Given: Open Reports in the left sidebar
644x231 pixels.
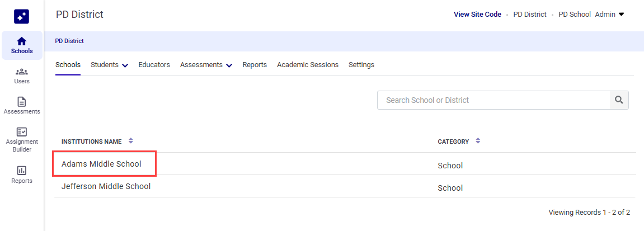Looking at the screenshot, I should coord(22,175).
